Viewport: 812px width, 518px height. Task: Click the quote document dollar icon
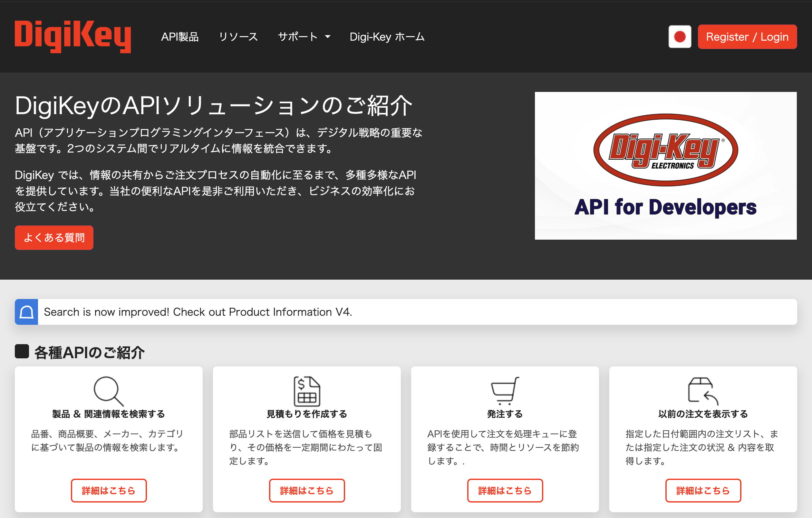pyautogui.click(x=306, y=391)
